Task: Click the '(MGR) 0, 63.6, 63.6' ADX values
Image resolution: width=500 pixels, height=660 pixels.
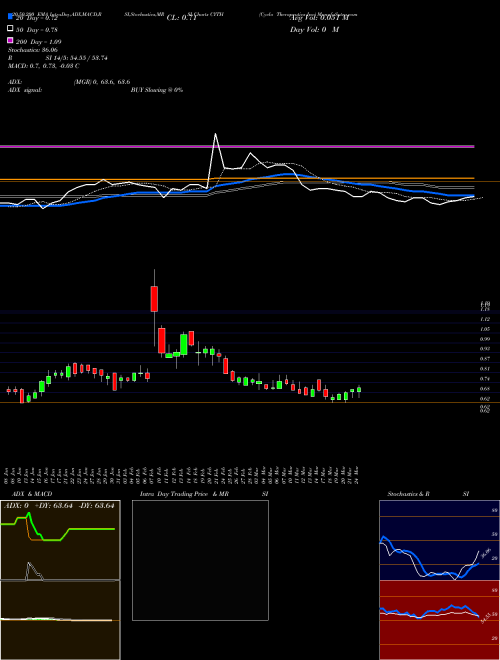Action: (101, 82)
